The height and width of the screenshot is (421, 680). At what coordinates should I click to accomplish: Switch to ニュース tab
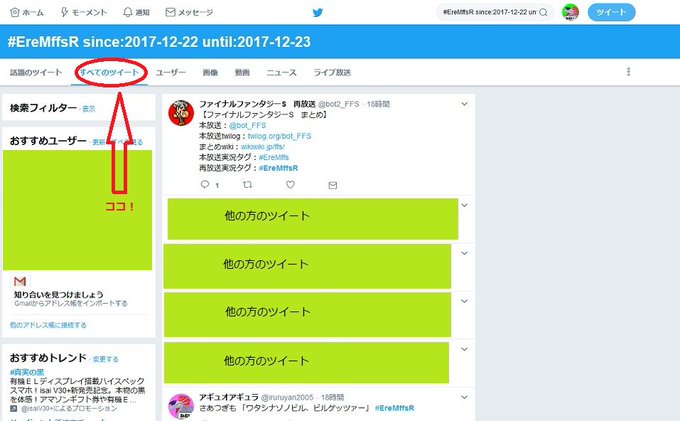281,72
